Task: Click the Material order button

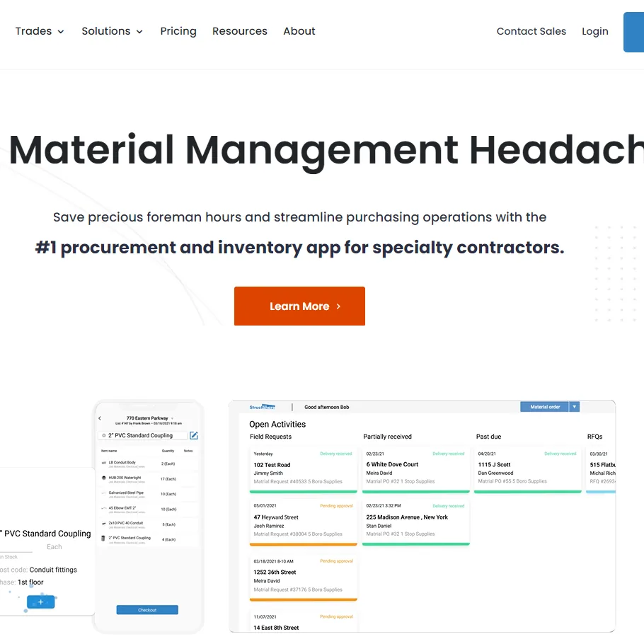Action: point(545,407)
